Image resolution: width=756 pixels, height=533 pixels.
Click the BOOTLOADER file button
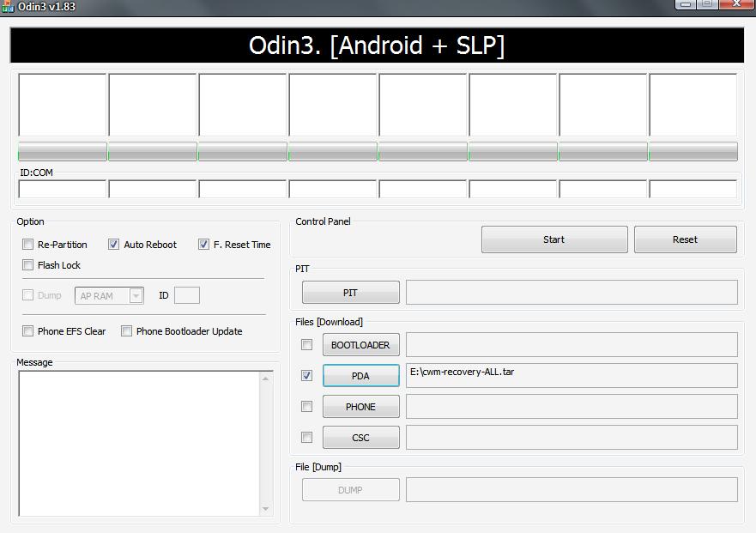pos(360,345)
